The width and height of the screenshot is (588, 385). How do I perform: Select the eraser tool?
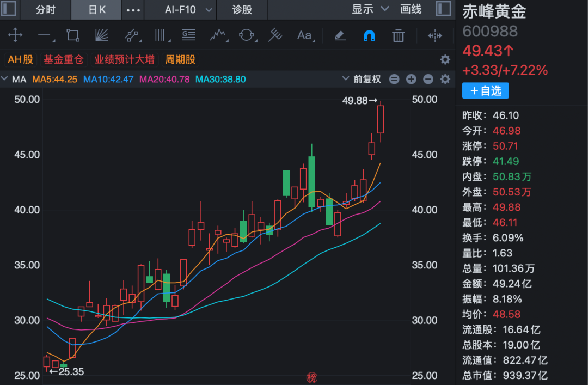click(x=340, y=35)
